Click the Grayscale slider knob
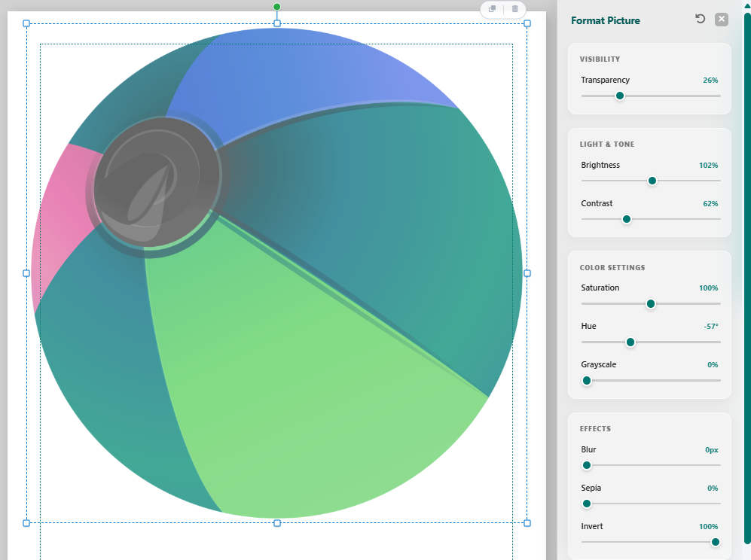The height and width of the screenshot is (560, 751). pyautogui.click(x=587, y=381)
